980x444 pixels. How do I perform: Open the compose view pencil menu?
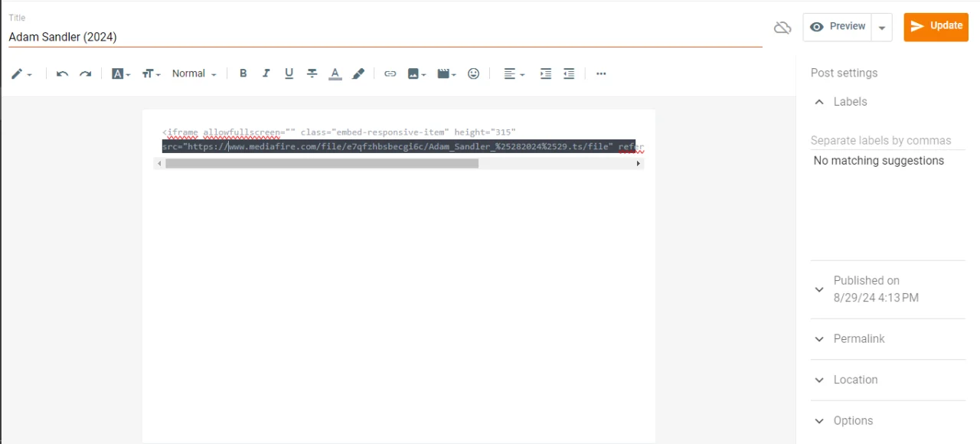pyautogui.click(x=21, y=73)
